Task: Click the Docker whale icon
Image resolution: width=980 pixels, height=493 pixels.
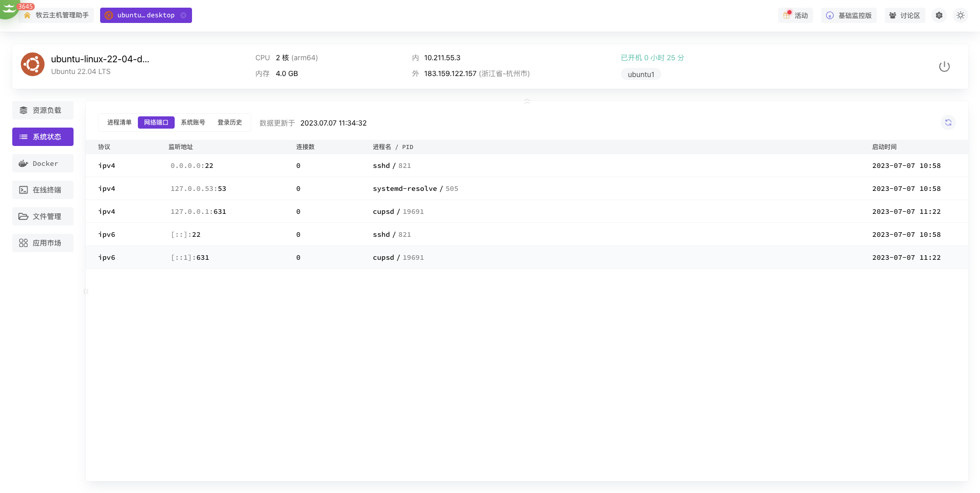Action: point(23,163)
